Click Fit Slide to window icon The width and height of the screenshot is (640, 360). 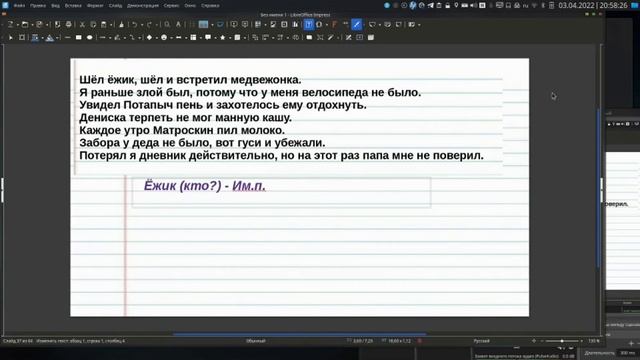pyautogui.click(x=533, y=341)
